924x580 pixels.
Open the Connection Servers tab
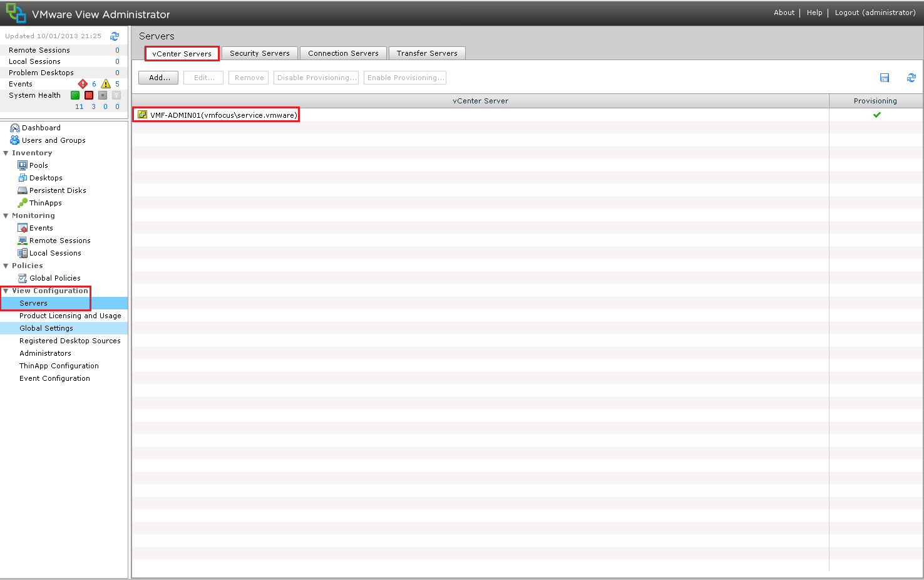pos(343,53)
